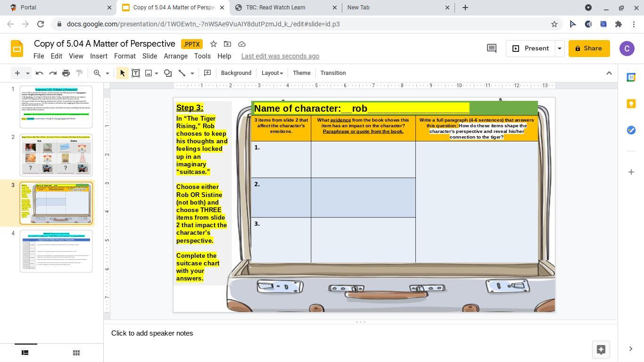
Task: Open the Insert menu
Action: point(99,56)
